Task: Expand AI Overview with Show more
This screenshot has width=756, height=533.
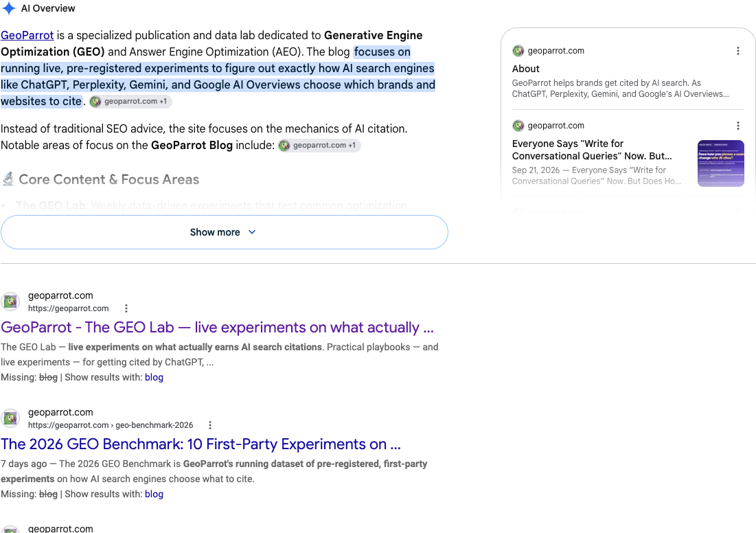Action: [x=225, y=232]
